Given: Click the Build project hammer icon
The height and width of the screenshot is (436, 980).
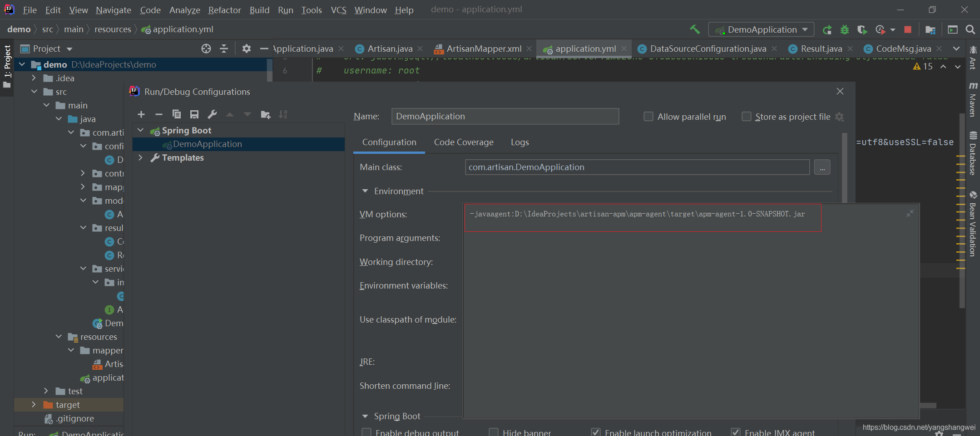Looking at the screenshot, I should pos(695,29).
